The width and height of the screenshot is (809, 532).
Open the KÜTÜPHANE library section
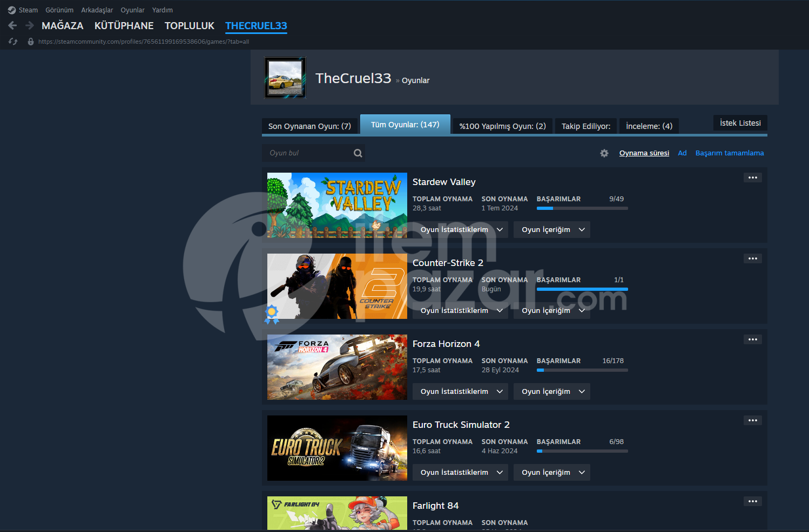coord(124,26)
